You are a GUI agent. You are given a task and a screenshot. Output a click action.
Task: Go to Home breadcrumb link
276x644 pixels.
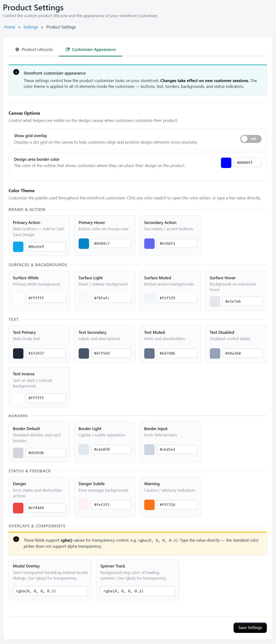[10, 27]
